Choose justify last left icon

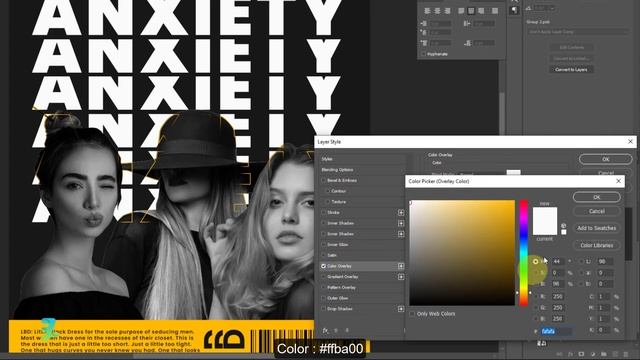tap(461, 11)
